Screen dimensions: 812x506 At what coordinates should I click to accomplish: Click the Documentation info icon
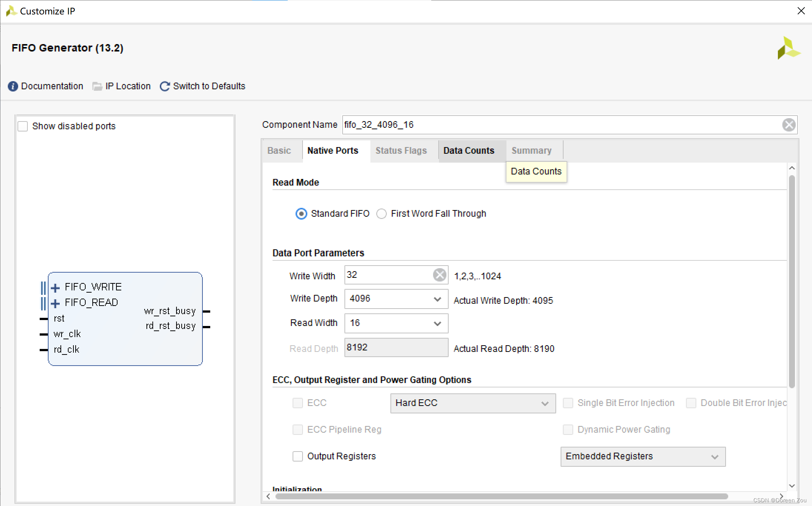[13, 86]
